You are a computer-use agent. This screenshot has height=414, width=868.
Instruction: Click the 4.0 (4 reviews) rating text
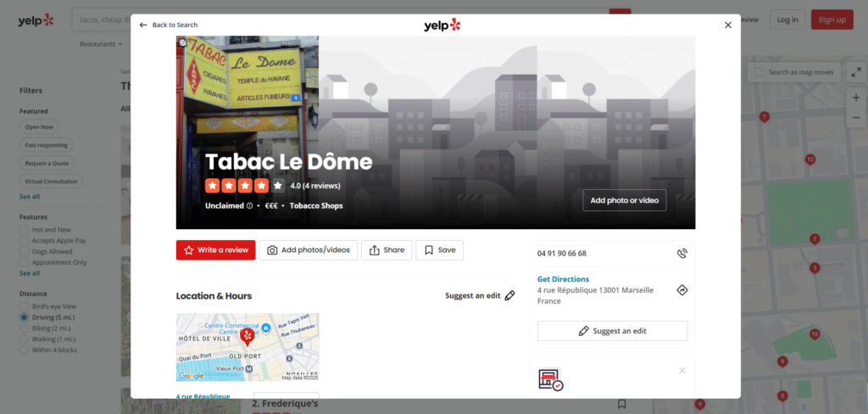315,186
